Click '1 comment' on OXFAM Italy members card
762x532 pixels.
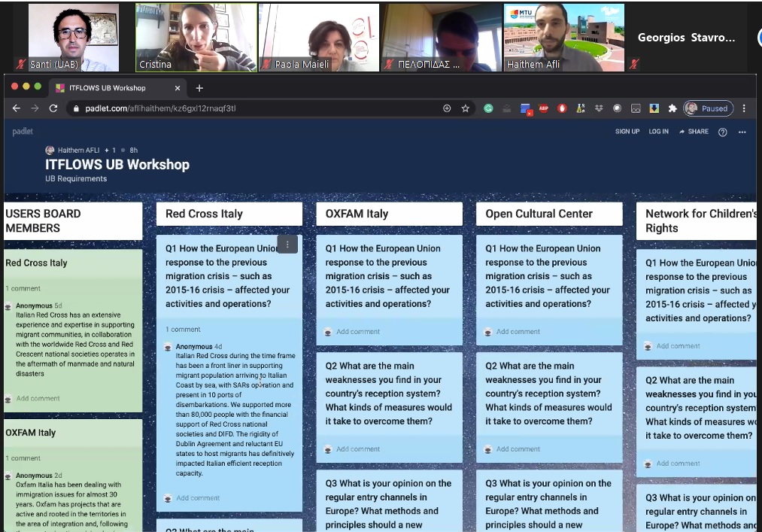coord(23,458)
